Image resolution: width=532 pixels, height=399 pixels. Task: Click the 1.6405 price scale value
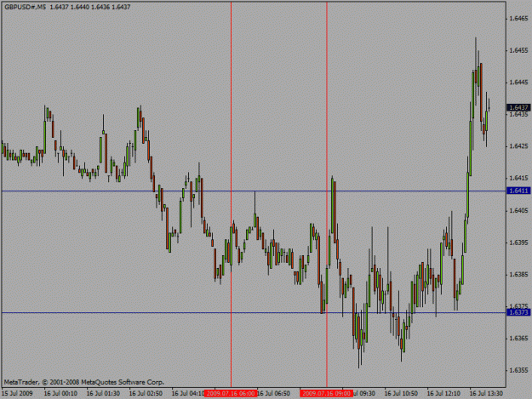point(518,210)
